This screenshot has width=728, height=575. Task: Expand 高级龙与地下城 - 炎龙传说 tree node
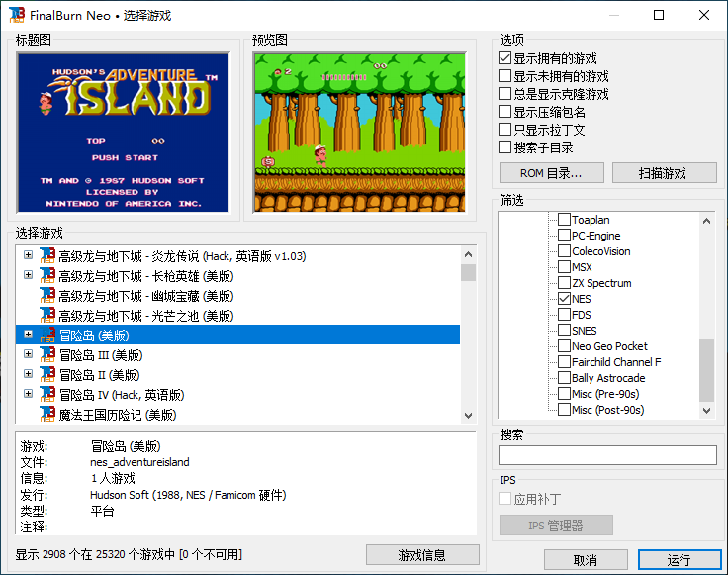pyautogui.click(x=29, y=255)
